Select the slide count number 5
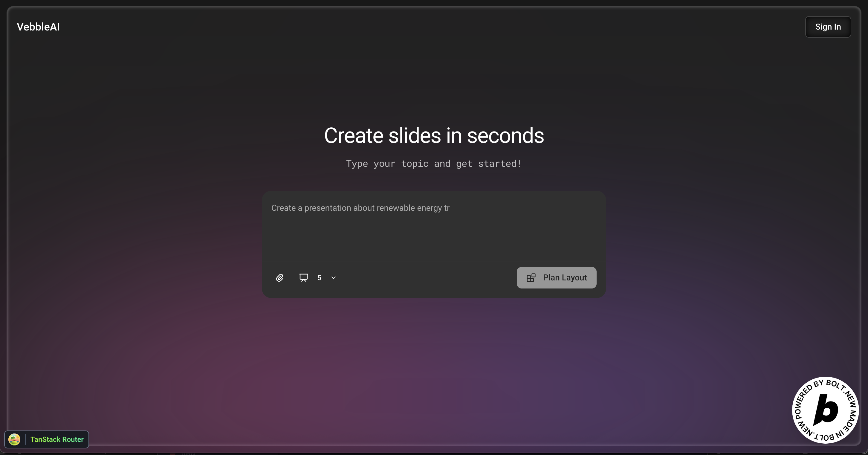Image resolution: width=868 pixels, height=455 pixels. click(319, 278)
